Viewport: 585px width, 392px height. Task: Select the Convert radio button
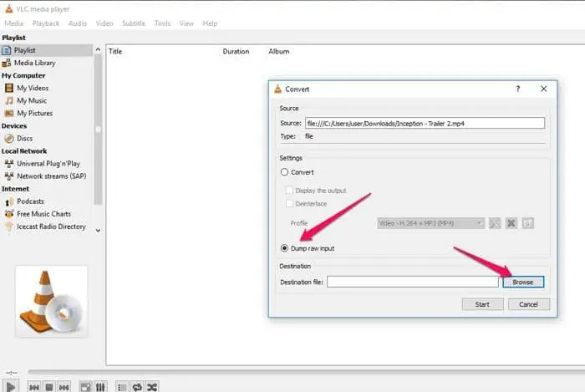coord(285,172)
